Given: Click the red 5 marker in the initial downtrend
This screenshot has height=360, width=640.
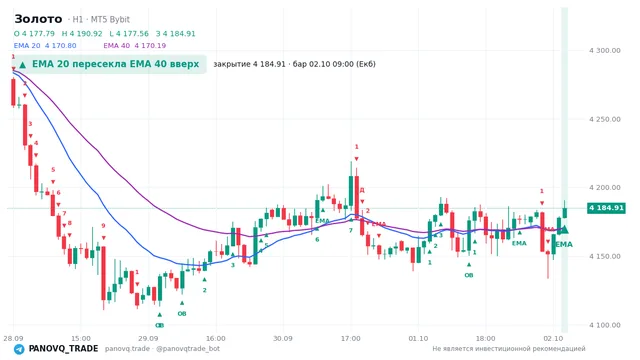Looking at the screenshot, I should 53,170.
